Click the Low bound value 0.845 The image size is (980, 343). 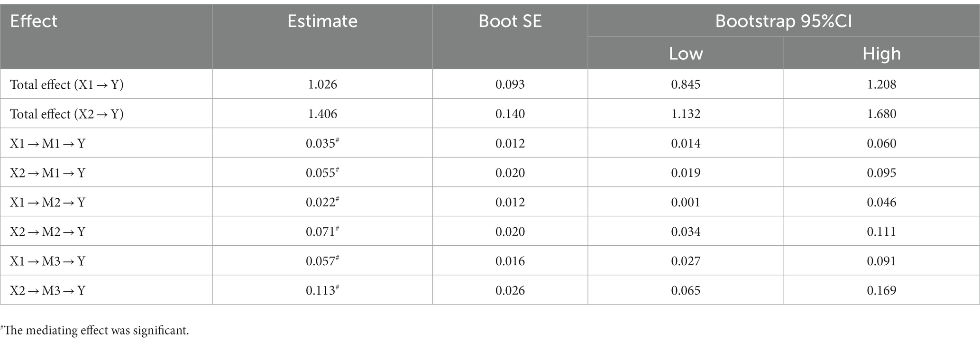[x=686, y=84]
